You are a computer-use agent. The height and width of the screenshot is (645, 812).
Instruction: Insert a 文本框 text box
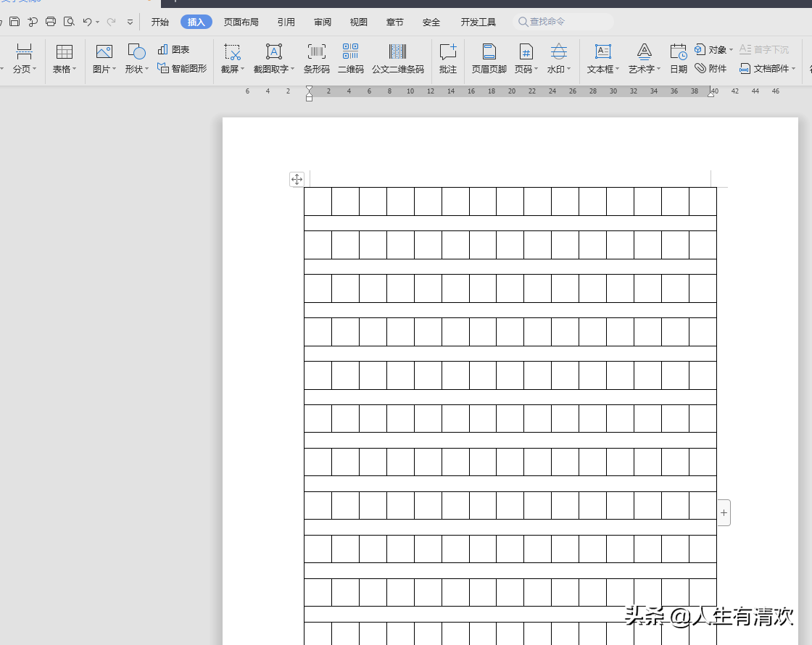[x=602, y=58]
